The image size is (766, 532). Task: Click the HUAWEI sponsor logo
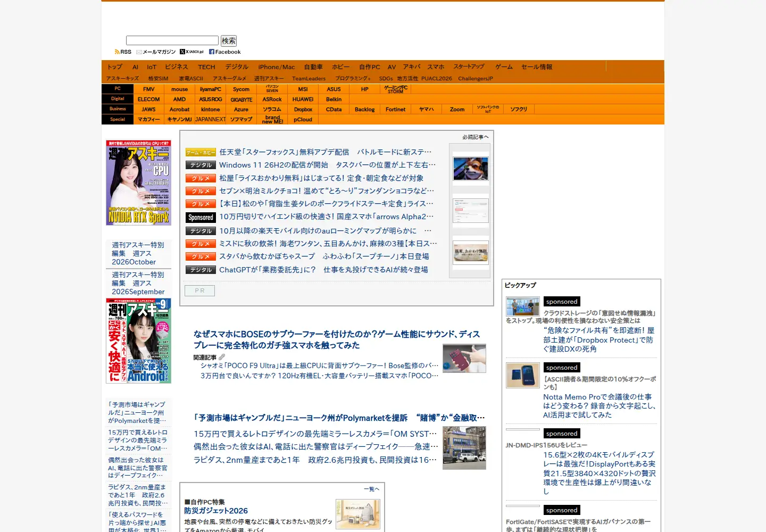tap(303, 99)
